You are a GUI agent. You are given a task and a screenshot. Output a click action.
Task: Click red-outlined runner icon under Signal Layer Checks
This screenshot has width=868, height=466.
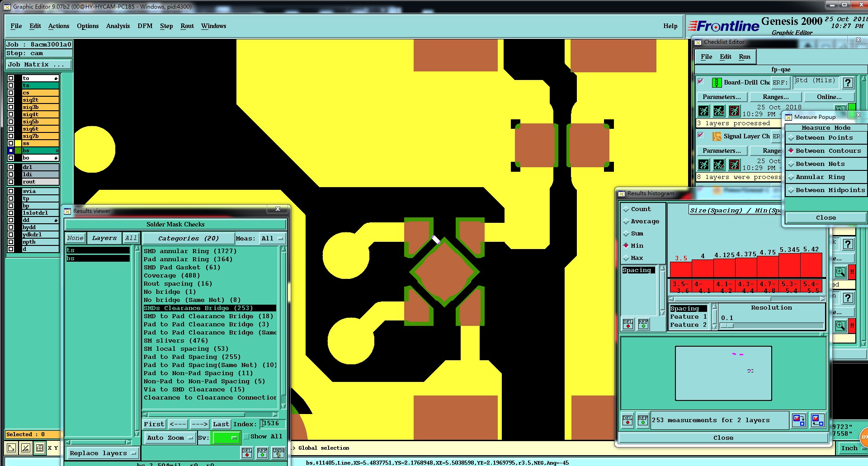pyautogui.click(x=735, y=165)
